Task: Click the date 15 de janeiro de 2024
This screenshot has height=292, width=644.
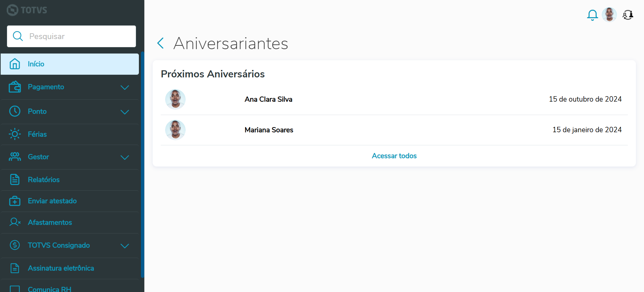Action: coord(587,130)
